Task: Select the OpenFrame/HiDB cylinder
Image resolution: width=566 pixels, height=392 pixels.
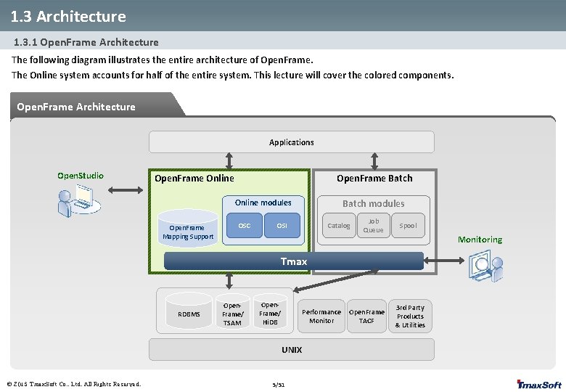Action: (270, 311)
